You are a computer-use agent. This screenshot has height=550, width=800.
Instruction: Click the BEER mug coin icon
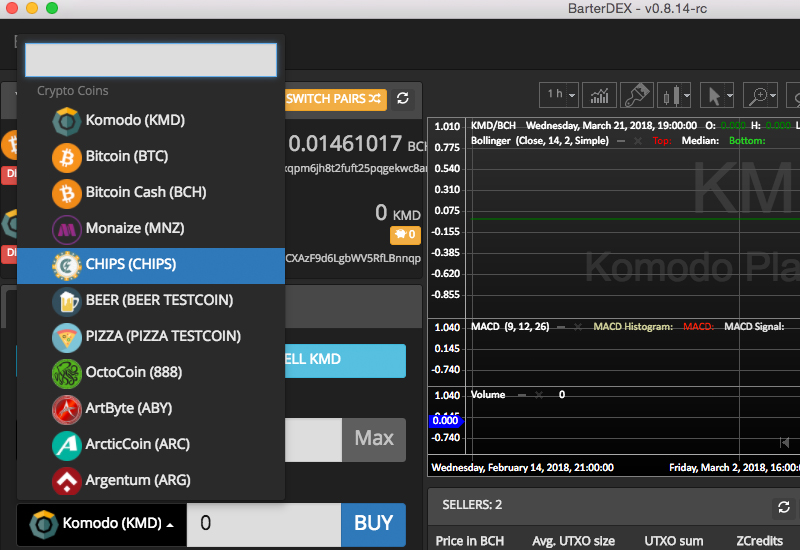(x=66, y=302)
